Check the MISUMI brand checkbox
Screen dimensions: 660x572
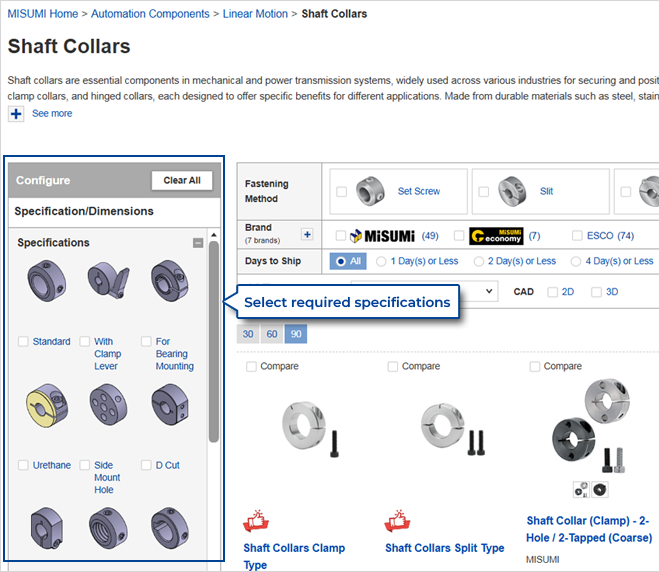point(341,236)
